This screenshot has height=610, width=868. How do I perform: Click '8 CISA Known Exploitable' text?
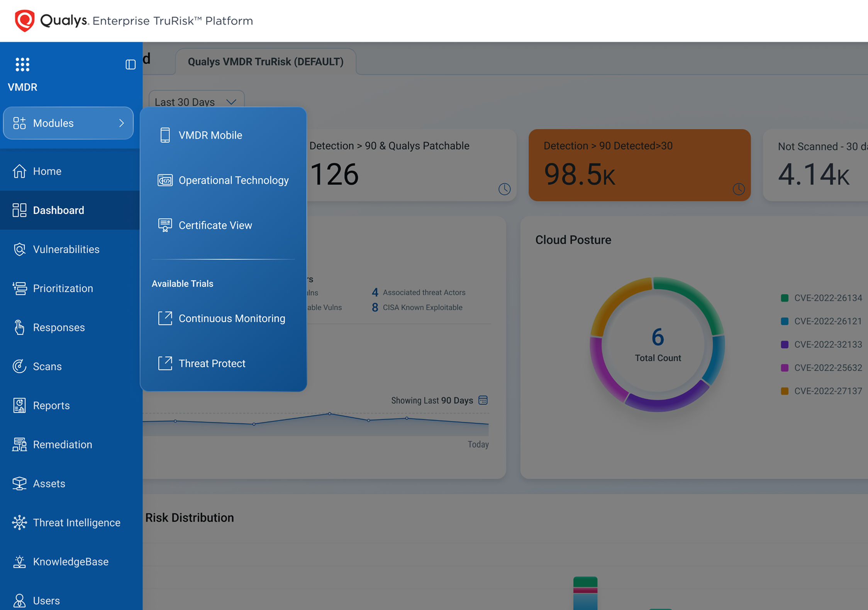tap(417, 307)
